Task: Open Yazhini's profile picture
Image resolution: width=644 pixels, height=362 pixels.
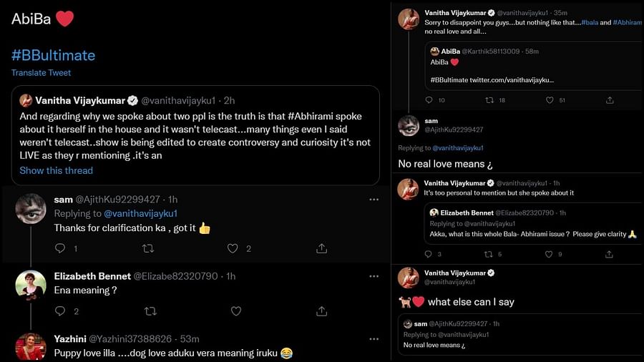Action: [x=31, y=346]
